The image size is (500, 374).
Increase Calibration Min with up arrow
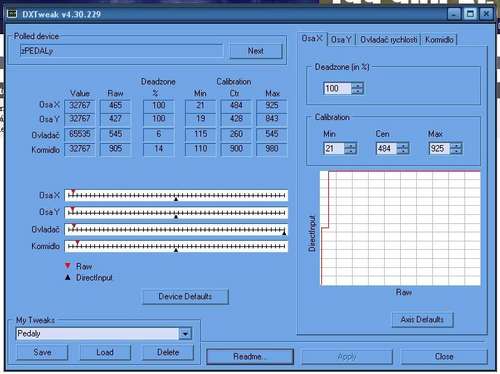pyautogui.click(x=351, y=146)
